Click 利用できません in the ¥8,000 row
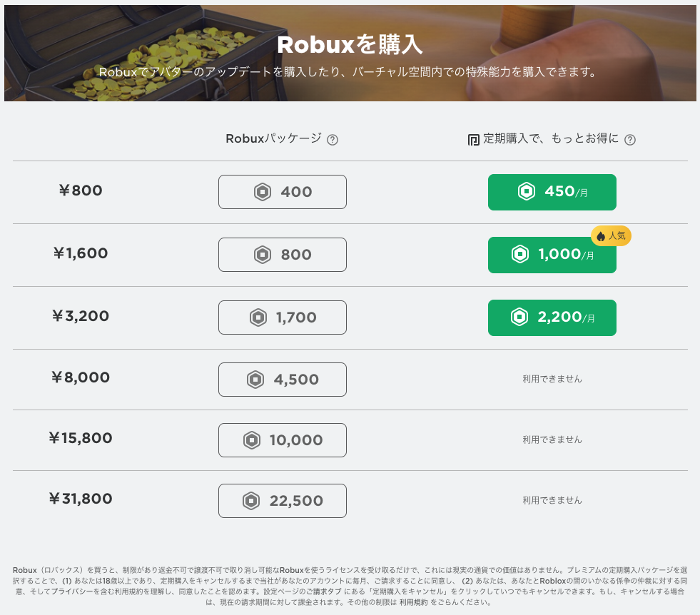 pos(552,379)
